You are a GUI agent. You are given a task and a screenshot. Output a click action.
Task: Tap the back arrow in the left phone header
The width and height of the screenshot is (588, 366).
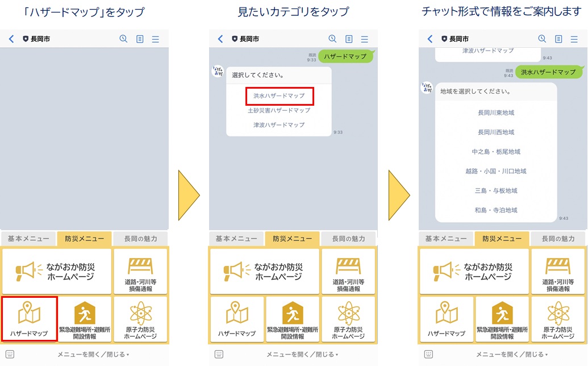(x=11, y=39)
